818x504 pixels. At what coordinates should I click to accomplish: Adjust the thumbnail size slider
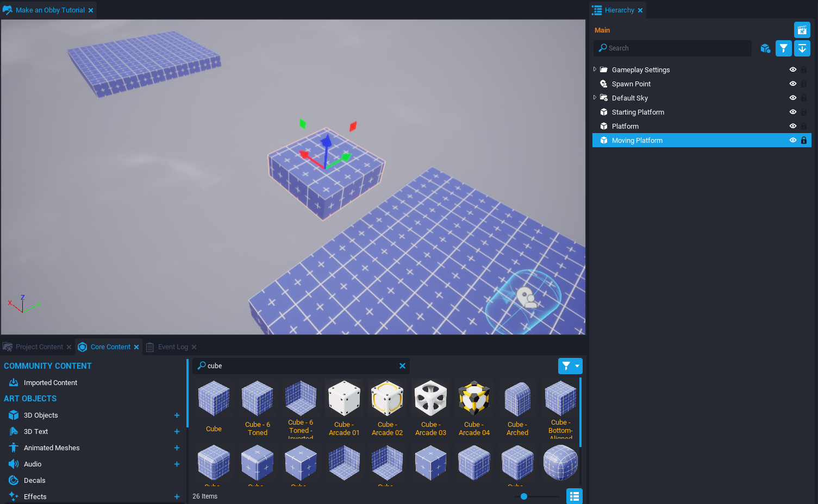pos(523,496)
